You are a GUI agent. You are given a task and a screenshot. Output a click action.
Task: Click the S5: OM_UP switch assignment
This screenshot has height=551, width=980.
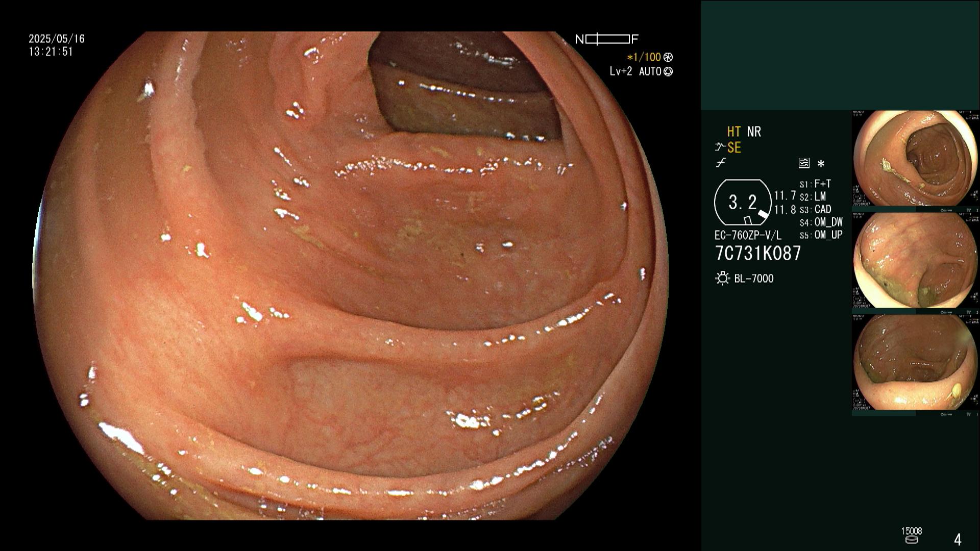[x=821, y=235]
